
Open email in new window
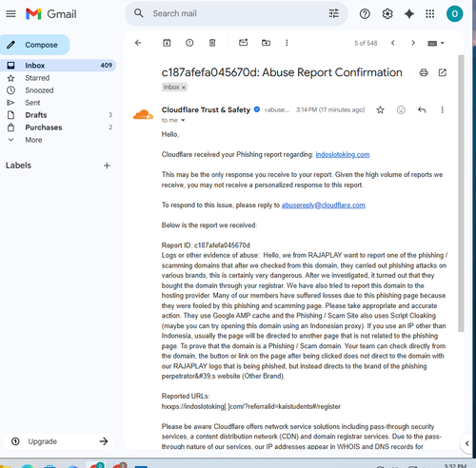443,73
